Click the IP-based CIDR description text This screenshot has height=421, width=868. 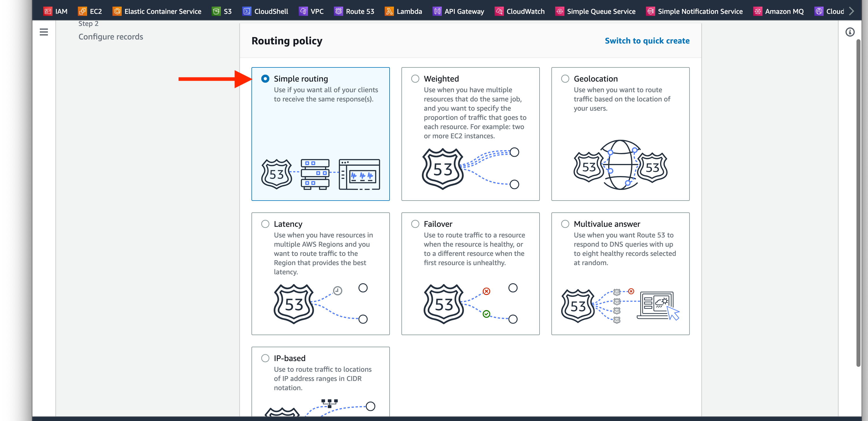point(322,379)
